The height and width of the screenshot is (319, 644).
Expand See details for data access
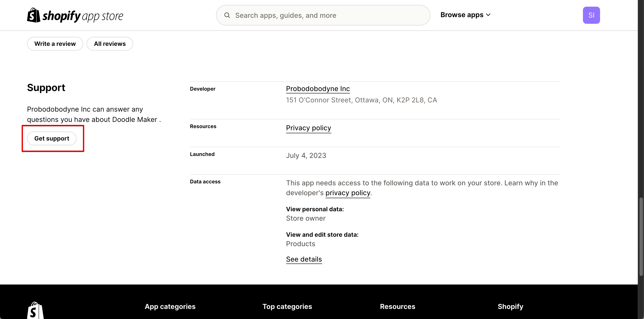304,259
